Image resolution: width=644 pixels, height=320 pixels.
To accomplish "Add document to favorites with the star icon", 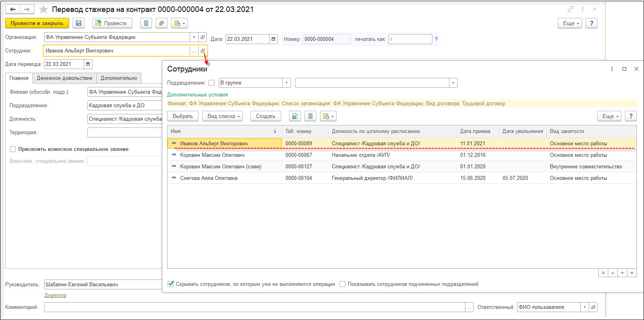I will [43, 9].
